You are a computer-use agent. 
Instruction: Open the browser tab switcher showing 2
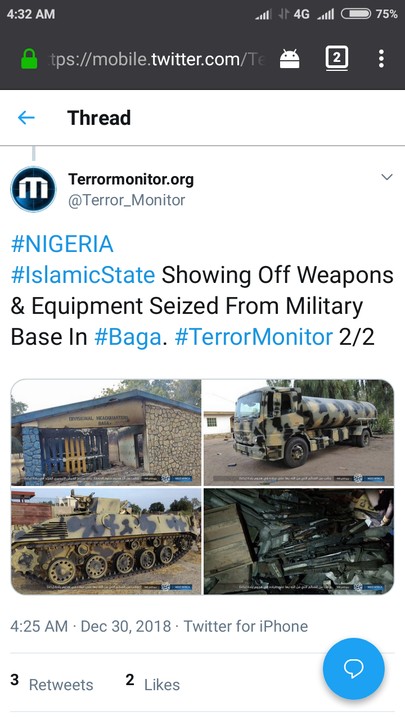(x=337, y=58)
